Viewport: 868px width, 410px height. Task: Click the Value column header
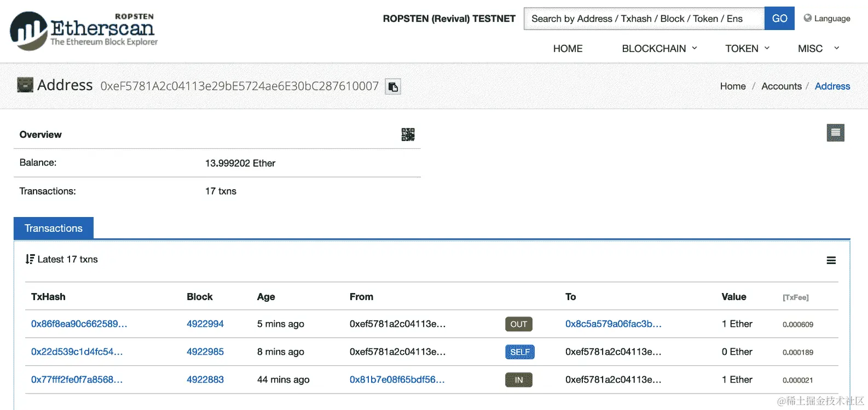734,297
